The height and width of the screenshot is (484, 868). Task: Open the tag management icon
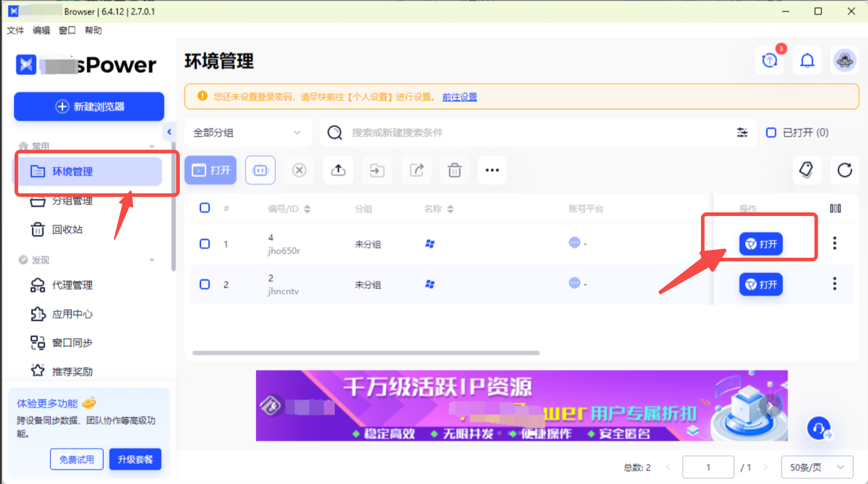tap(807, 171)
